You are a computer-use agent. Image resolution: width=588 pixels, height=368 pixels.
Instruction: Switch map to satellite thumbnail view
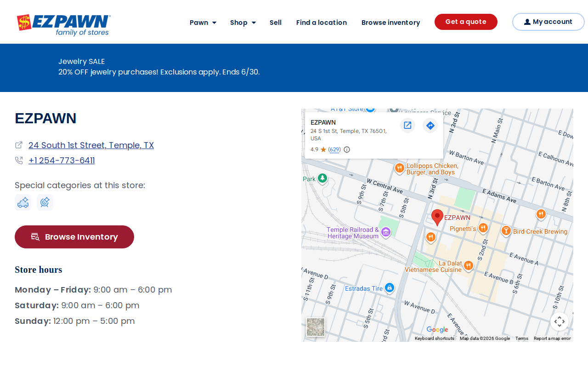click(316, 327)
